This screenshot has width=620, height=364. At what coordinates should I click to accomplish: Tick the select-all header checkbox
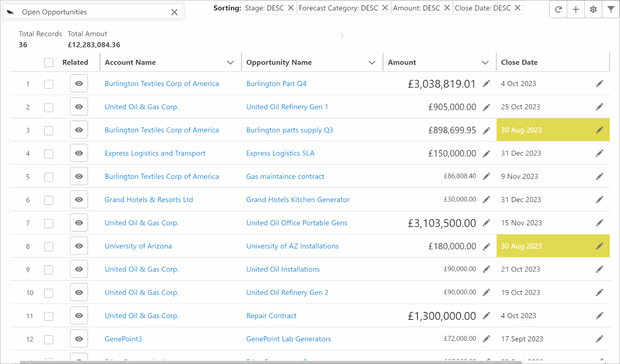[49, 62]
